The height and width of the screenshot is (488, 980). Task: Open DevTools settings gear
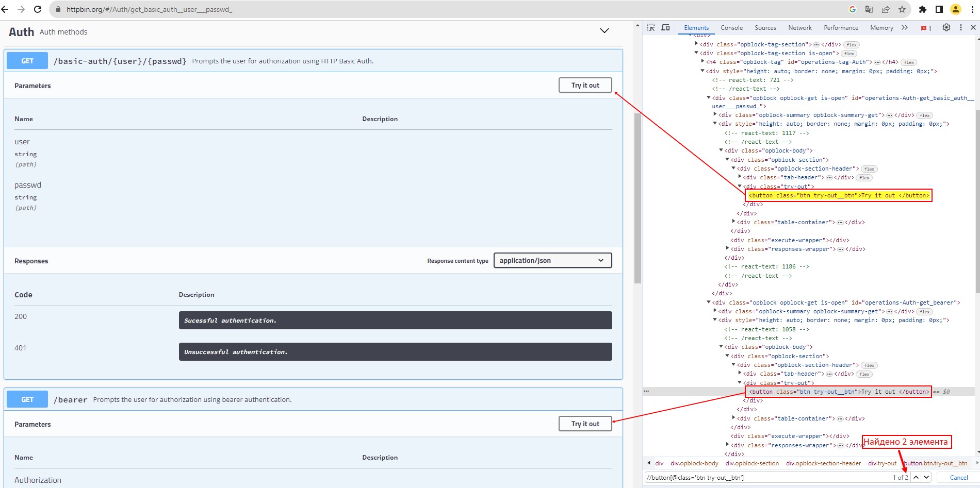(x=946, y=27)
